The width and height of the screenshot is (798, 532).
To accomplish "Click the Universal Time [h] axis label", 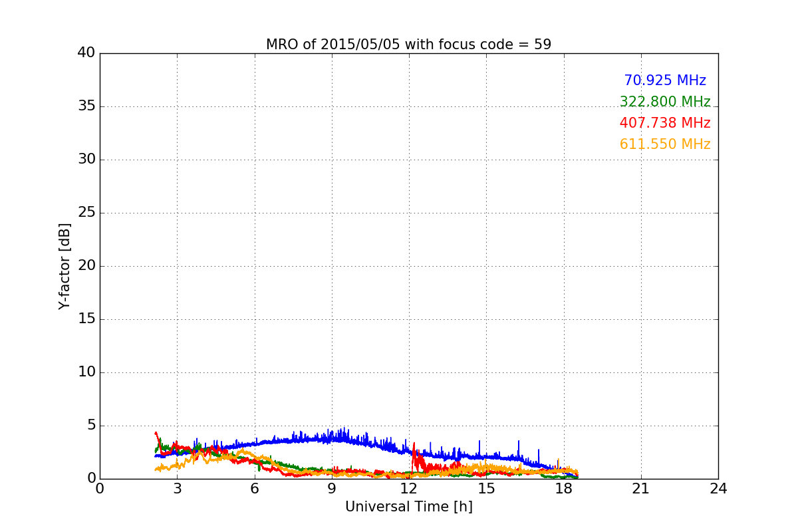I will coord(408,507).
